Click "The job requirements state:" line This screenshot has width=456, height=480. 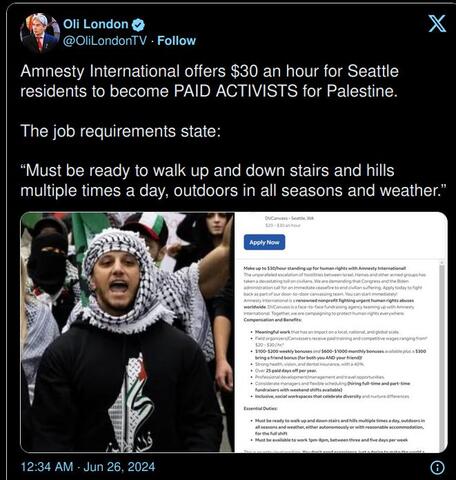pos(120,131)
